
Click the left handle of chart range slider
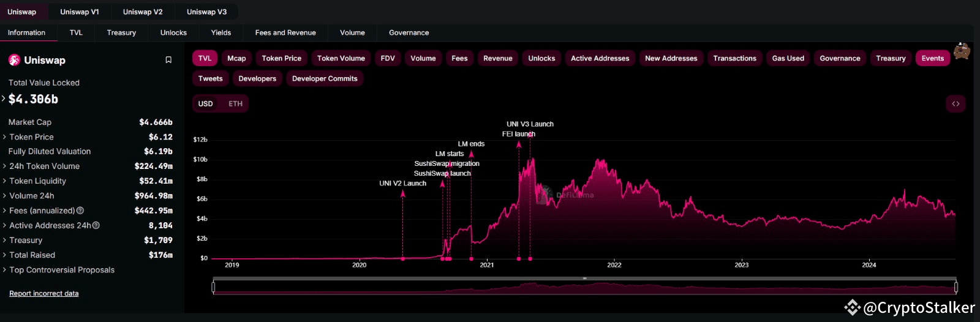213,286
